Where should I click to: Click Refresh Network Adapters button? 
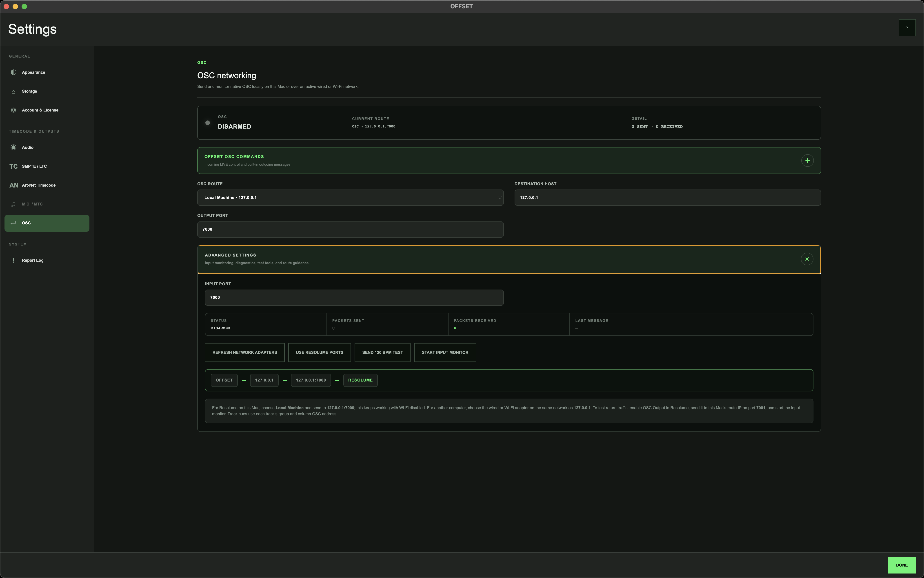coord(244,353)
